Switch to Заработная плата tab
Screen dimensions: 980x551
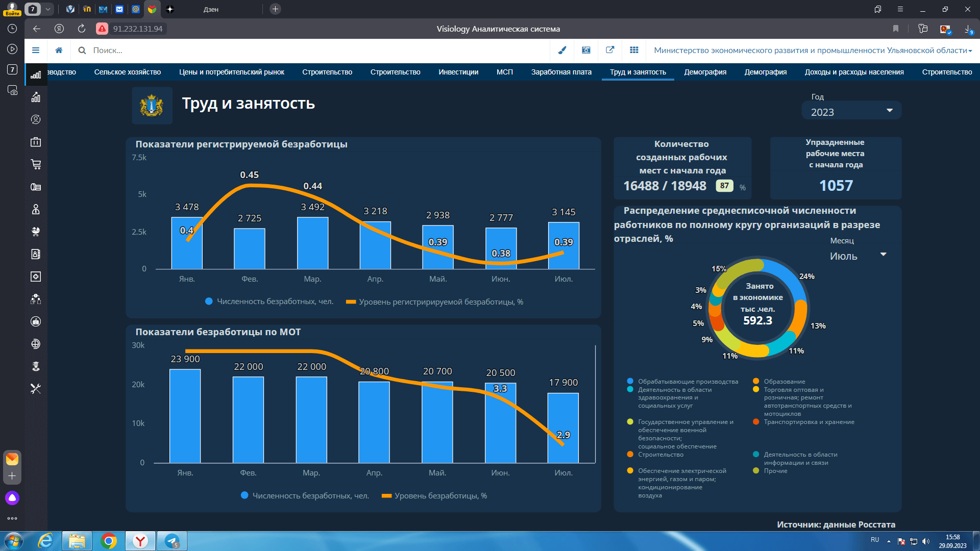(x=561, y=72)
